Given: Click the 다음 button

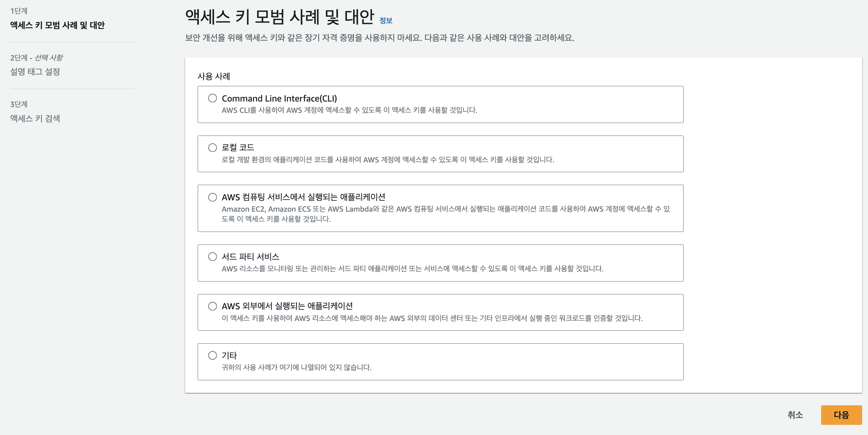Looking at the screenshot, I should (841, 415).
